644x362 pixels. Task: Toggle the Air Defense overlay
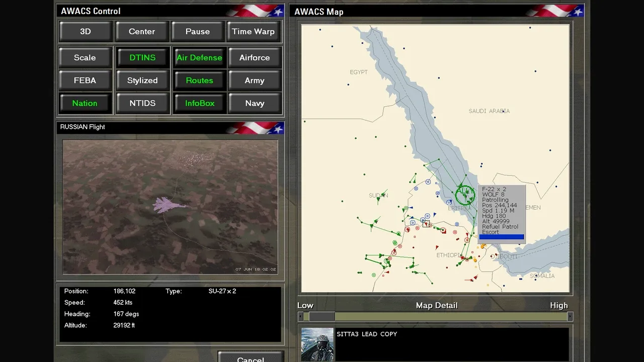tap(199, 57)
